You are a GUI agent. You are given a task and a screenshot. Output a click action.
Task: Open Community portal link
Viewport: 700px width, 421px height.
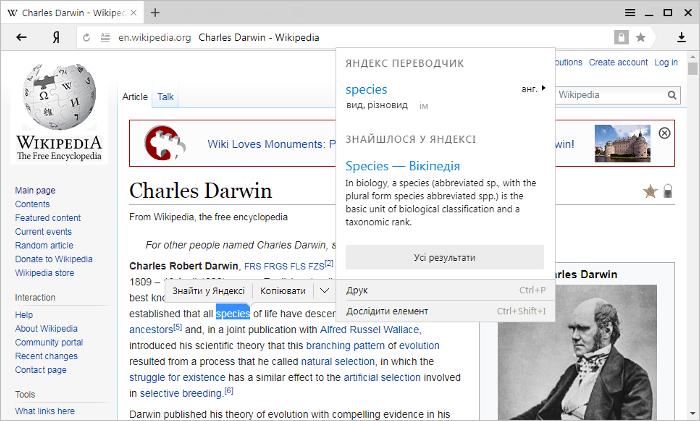(x=49, y=342)
